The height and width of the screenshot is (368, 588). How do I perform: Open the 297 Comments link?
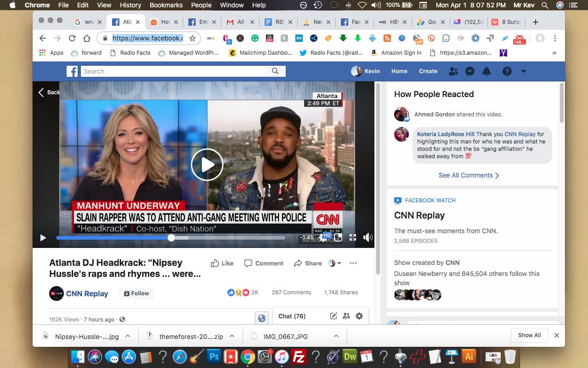pyautogui.click(x=291, y=293)
